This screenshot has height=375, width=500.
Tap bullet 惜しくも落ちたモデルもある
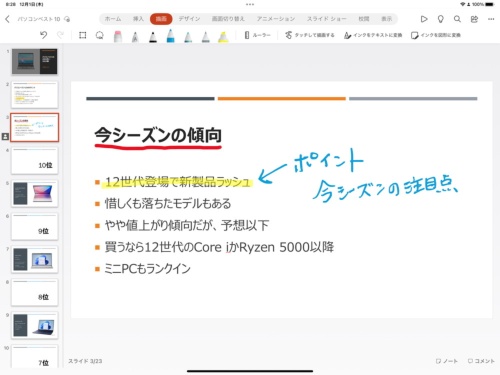pyautogui.click(x=168, y=203)
